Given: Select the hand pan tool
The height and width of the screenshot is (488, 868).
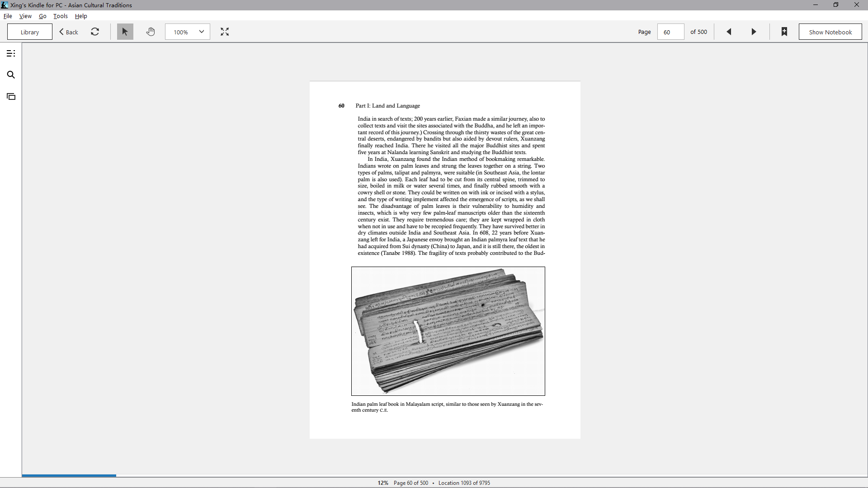Looking at the screenshot, I should coord(151,32).
